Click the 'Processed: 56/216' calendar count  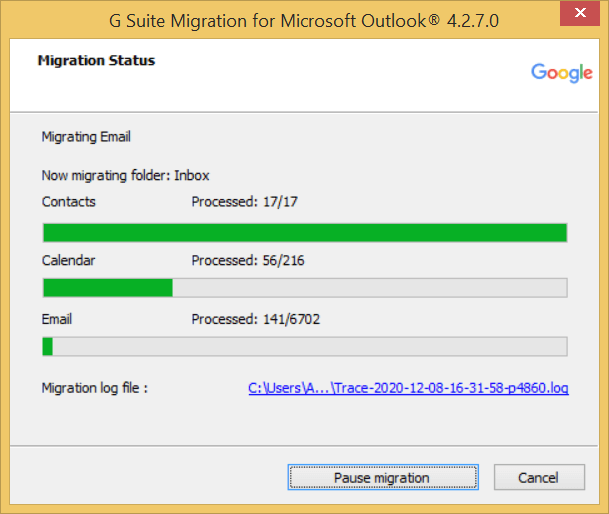pyautogui.click(x=248, y=260)
